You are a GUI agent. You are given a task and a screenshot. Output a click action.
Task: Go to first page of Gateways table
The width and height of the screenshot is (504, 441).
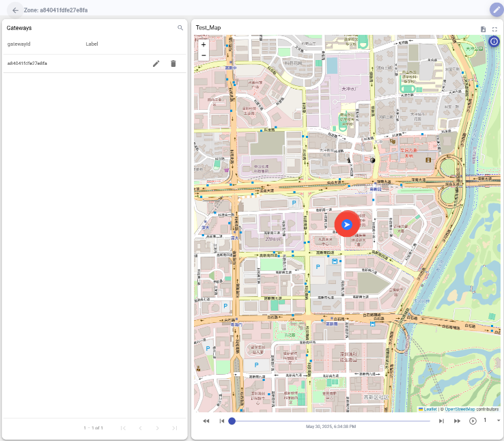123,428
